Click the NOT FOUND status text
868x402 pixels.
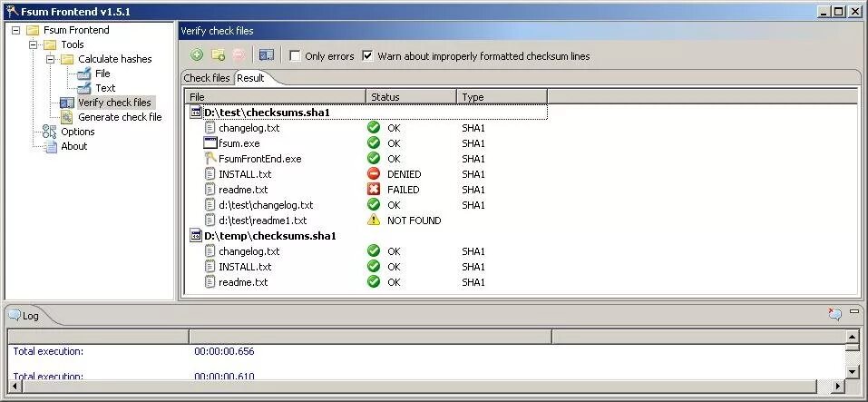pos(414,221)
